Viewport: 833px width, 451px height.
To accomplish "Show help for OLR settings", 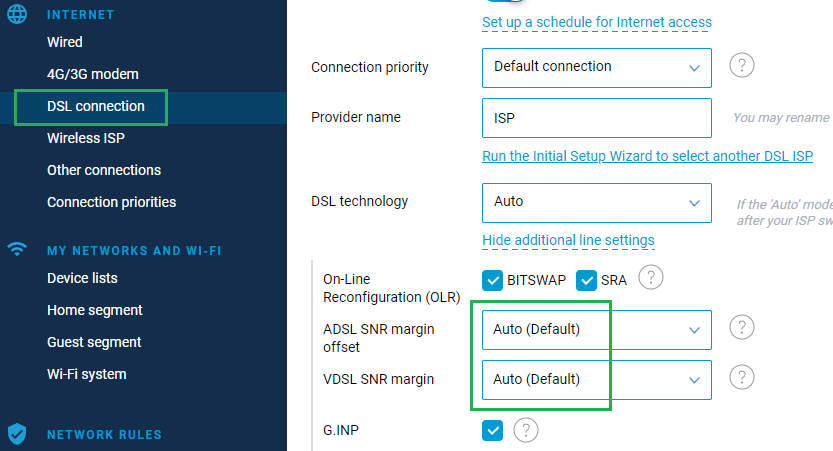I will coord(651,277).
